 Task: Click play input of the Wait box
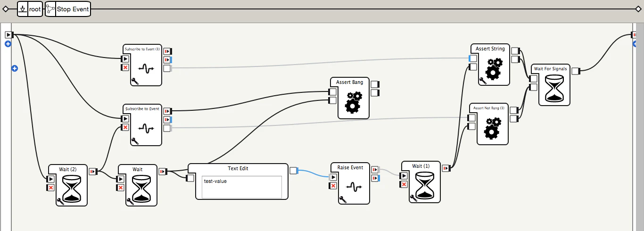click(x=120, y=179)
